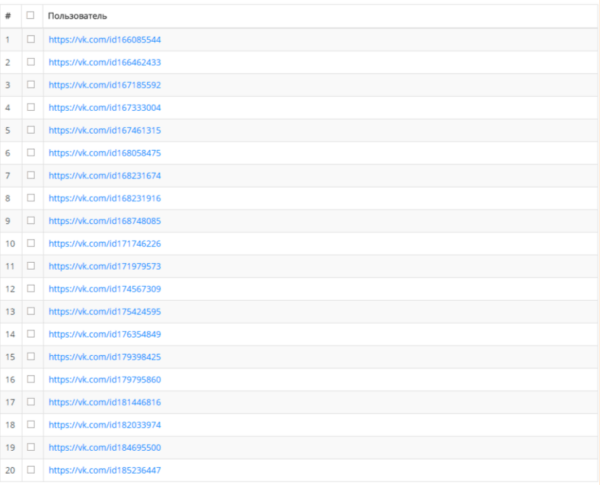This screenshot has height=485, width=600.
Task: Click row number 15 cell
Action: point(11,357)
